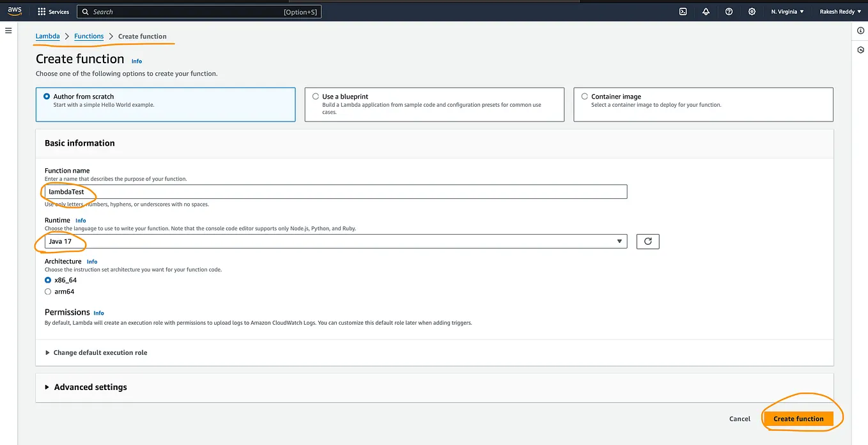Open the hamburger navigation menu
The height and width of the screenshot is (445, 868).
pos(8,29)
